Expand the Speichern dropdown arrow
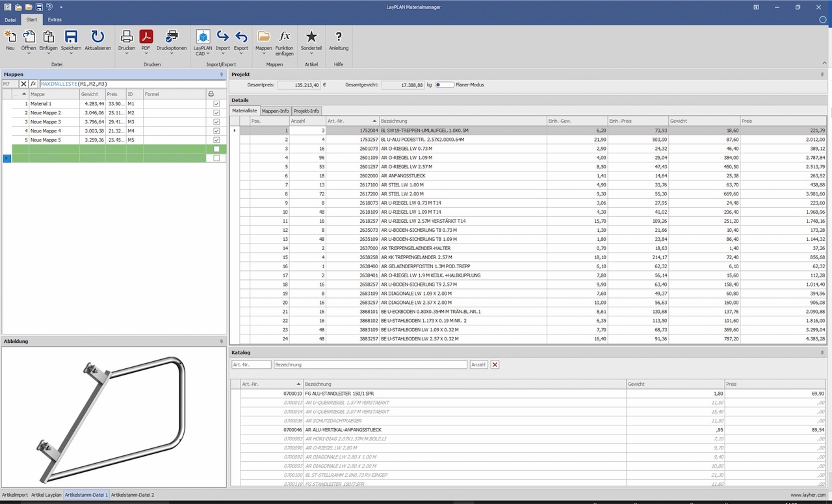 (x=71, y=54)
